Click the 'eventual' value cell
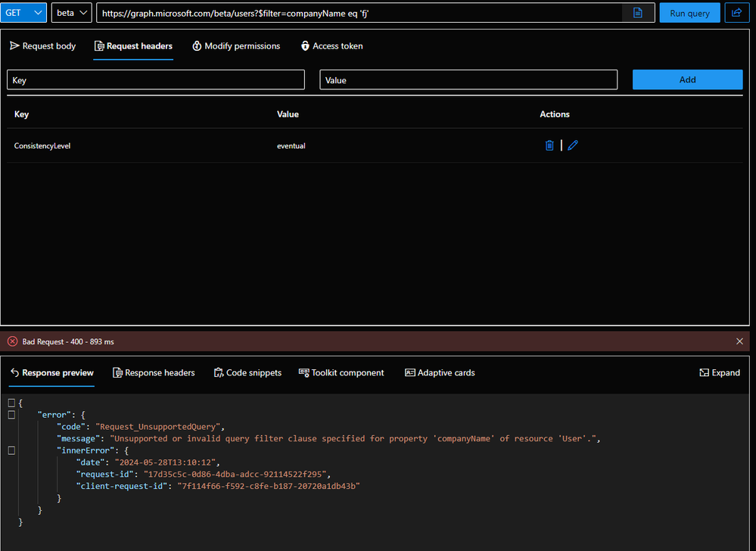The image size is (756, 551). [x=291, y=145]
